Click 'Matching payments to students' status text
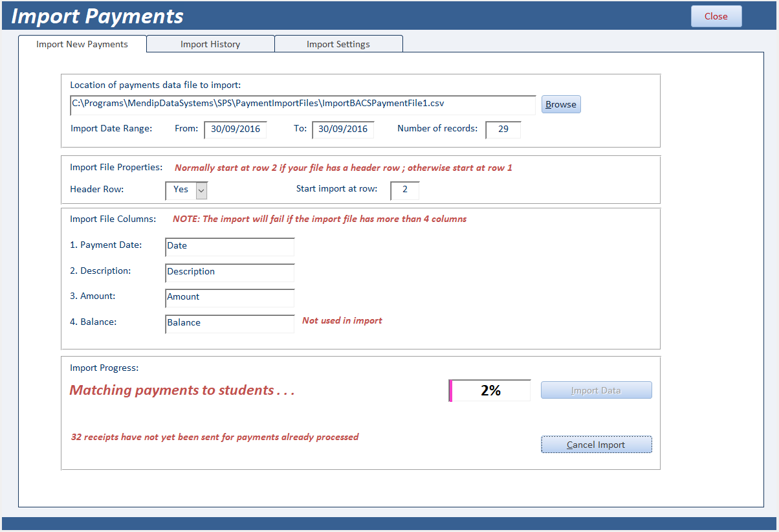 click(182, 390)
